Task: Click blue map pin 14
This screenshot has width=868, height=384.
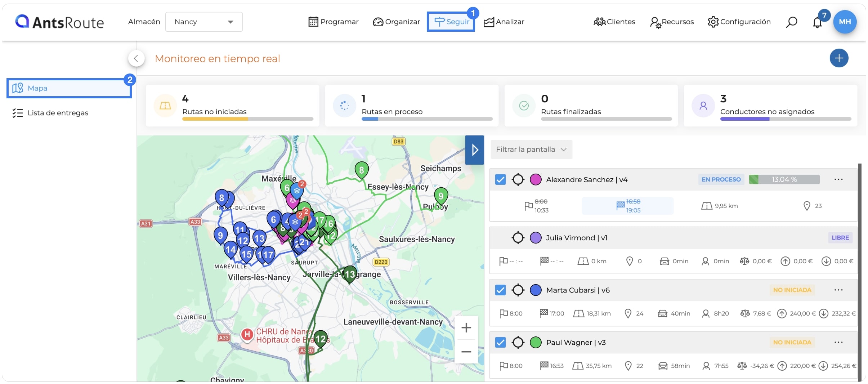Action: [231, 249]
